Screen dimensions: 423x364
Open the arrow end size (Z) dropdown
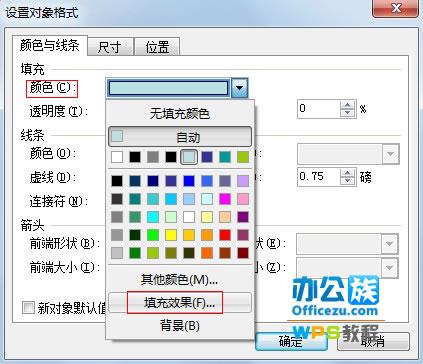389,267
